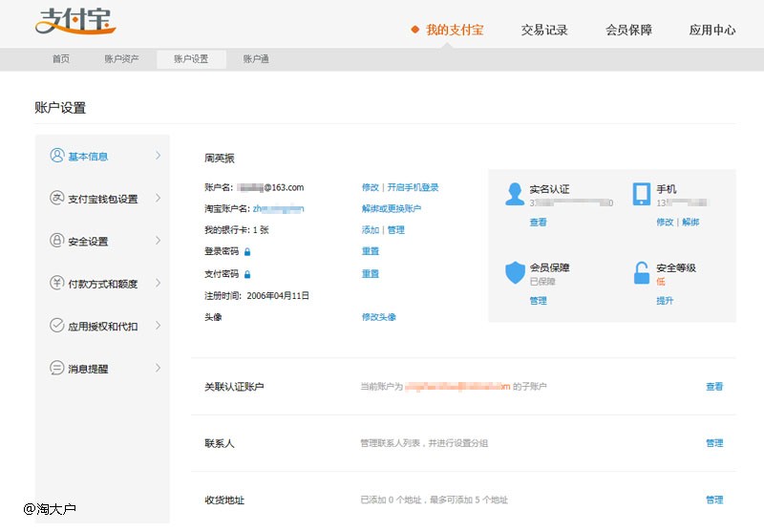Click the 消息提醒 message icon

tap(57, 368)
